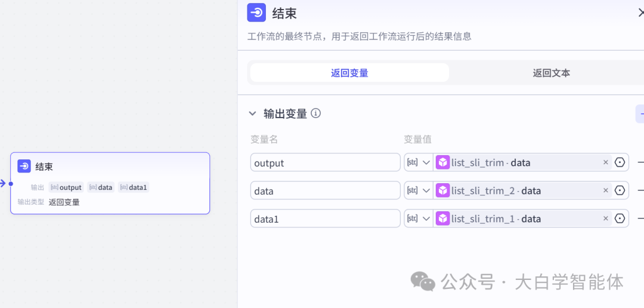Click the list_sli_trim_1 · data value field

pyautogui.click(x=523, y=219)
